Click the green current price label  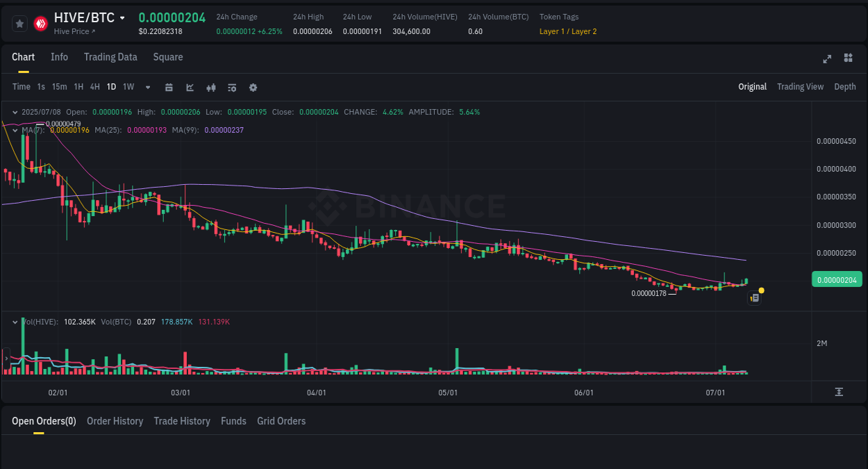click(837, 279)
